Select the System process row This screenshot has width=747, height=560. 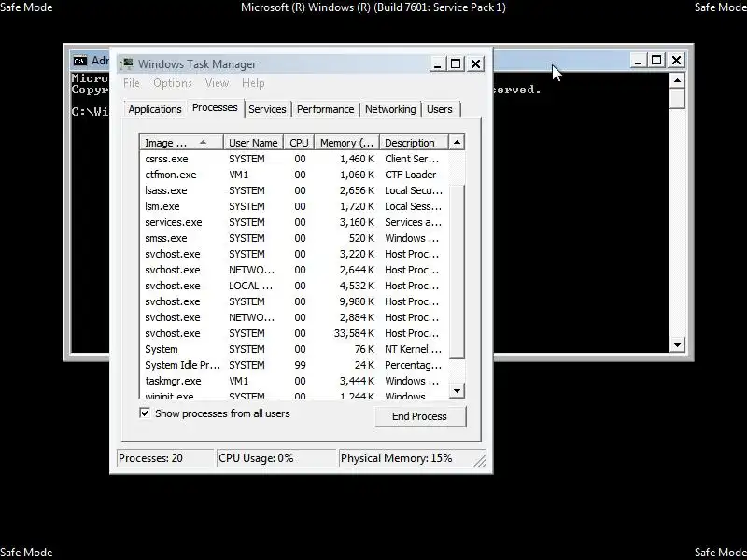coord(294,349)
